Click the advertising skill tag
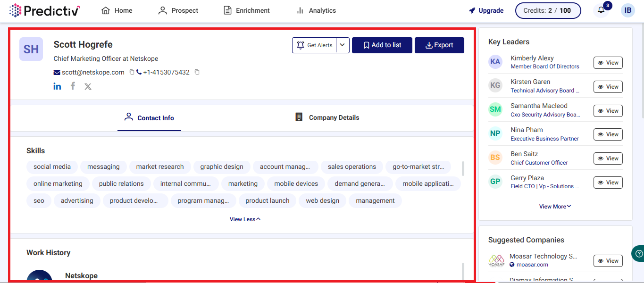This screenshot has height=283, width=644. 77,200
